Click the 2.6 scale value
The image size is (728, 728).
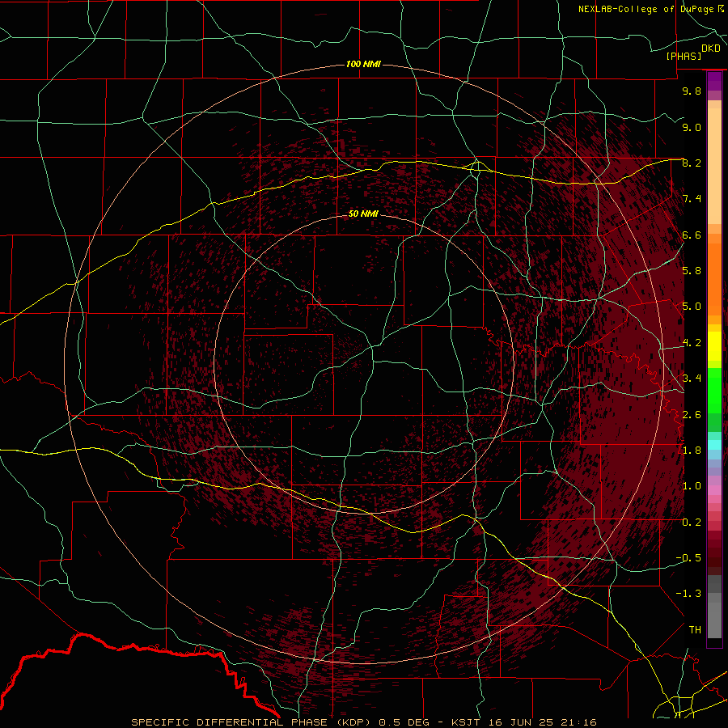tap(692, 415)
